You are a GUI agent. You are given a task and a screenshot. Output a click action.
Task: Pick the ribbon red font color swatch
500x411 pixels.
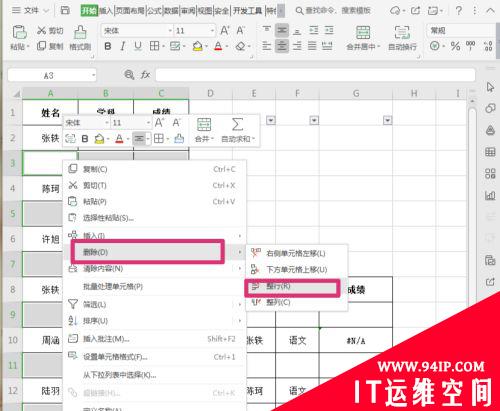click(218, 46)
